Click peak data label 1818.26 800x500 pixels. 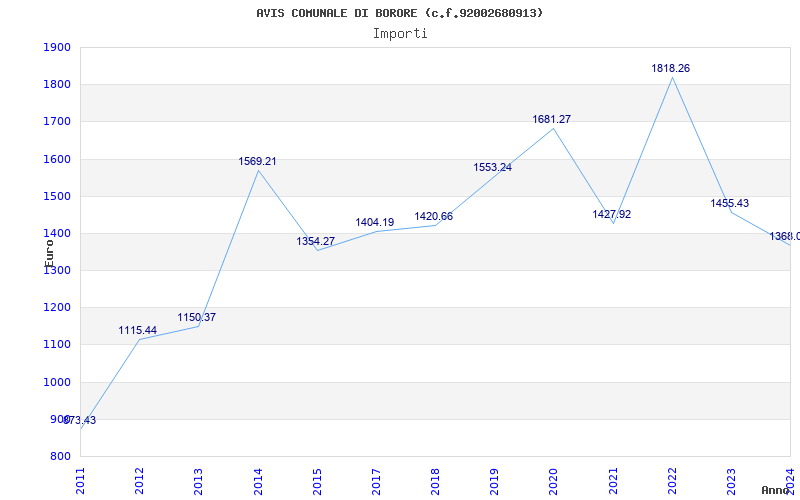pos(670,68)
